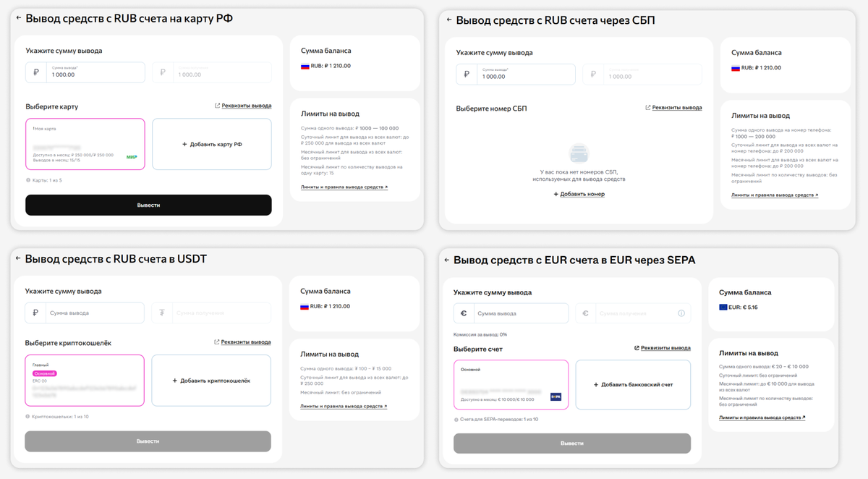Click 'Добавить карту РФ' tile
868x479 pixels.
pyautogui.click(x=212, y=144)
